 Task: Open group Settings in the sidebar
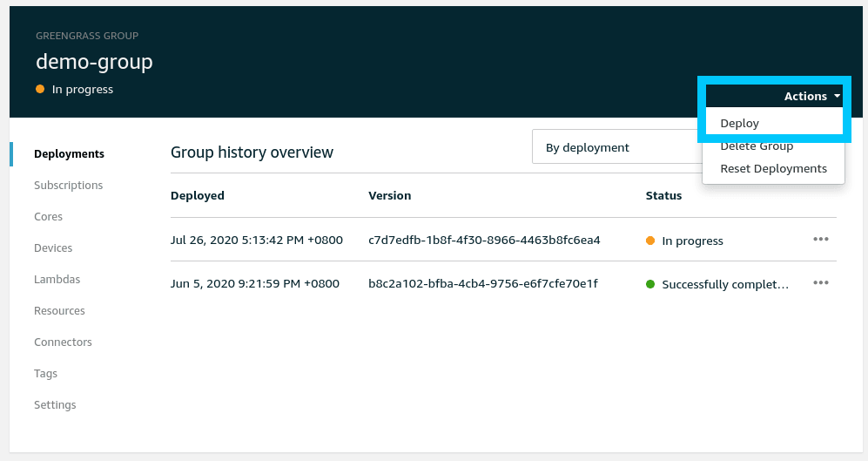[55, 405]
